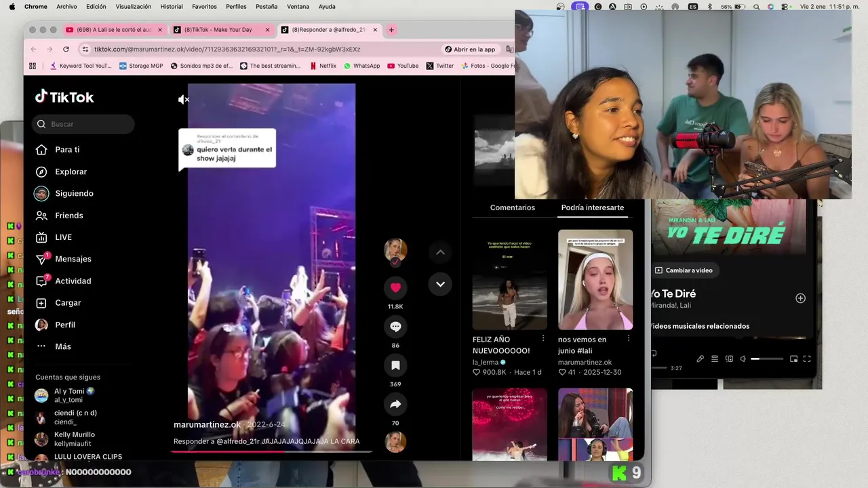Add Yo Te Diré with plus icon

tap(800, 298)
